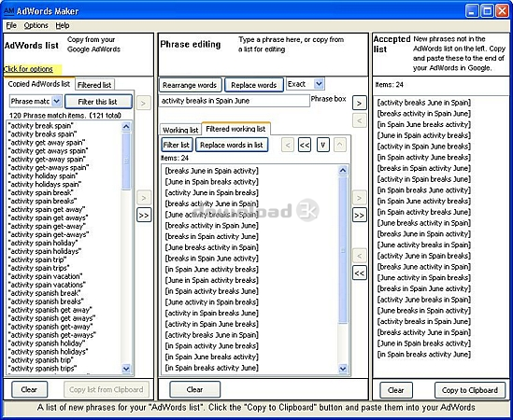513x420 pixels.
Task: Click the Clear button under Phrase editing
Action: point(194,389)
